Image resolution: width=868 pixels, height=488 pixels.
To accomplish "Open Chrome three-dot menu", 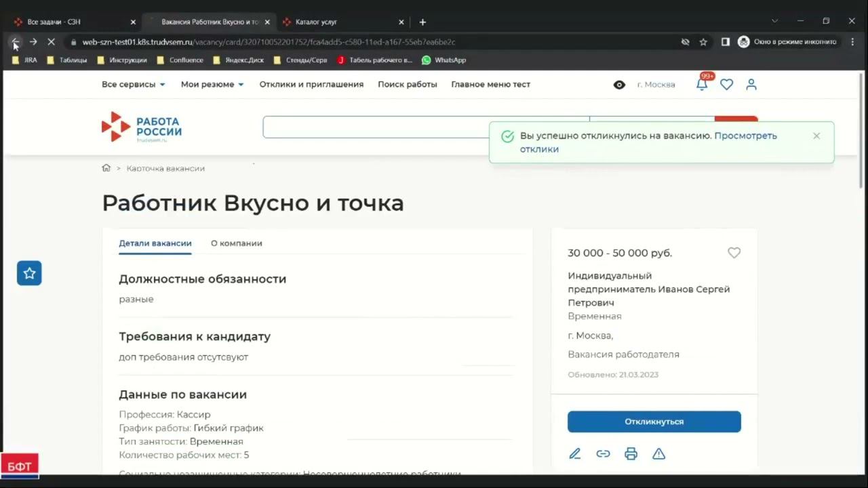I will (x=852, y=42).
